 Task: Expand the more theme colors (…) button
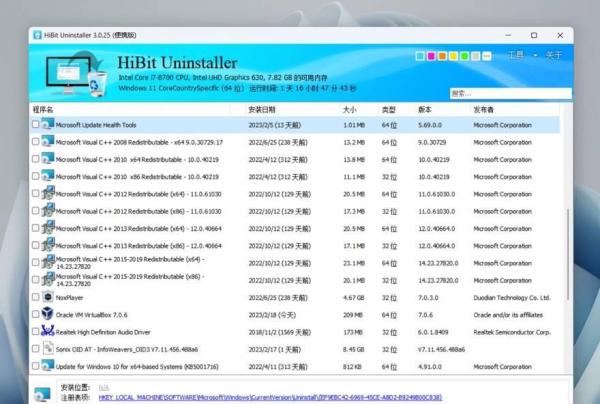click(x=487, y=56)
